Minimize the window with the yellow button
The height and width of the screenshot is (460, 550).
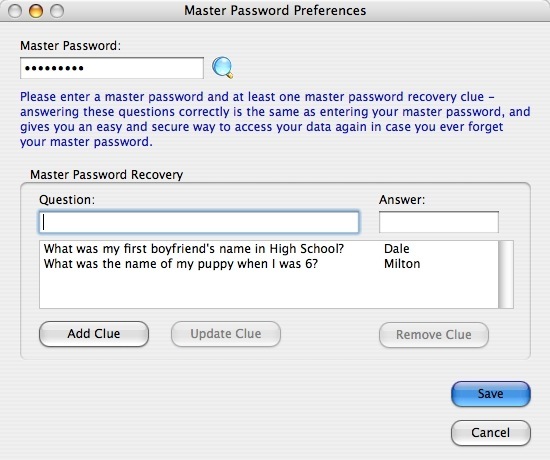tap(36, 11)
